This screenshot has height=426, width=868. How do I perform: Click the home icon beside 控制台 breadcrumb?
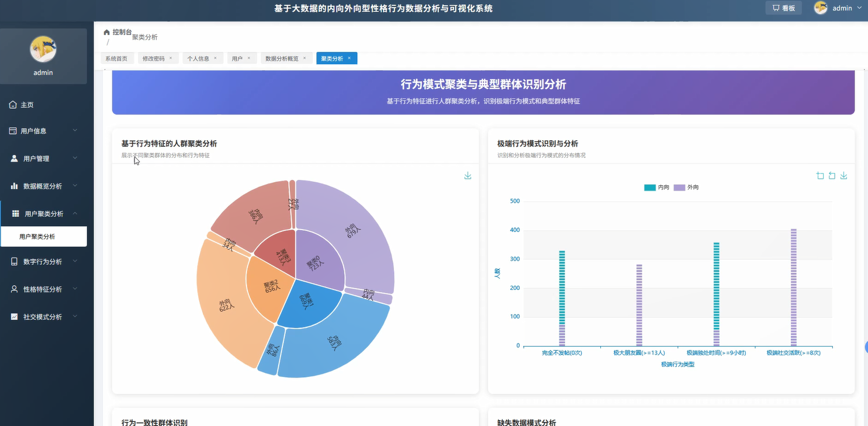coord(106,32)
